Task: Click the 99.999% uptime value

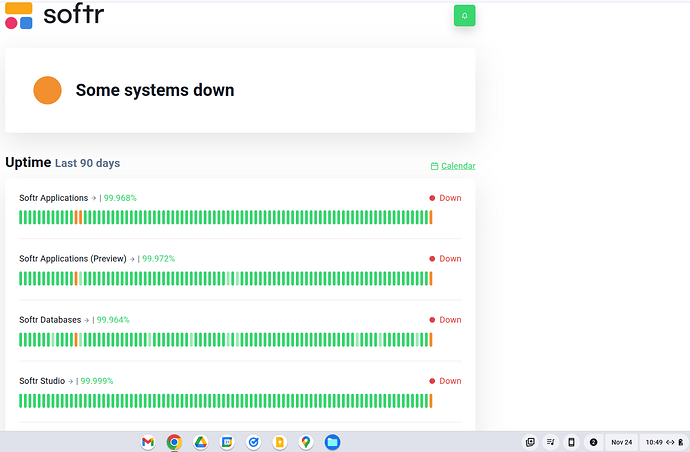Action: [97, 381]
